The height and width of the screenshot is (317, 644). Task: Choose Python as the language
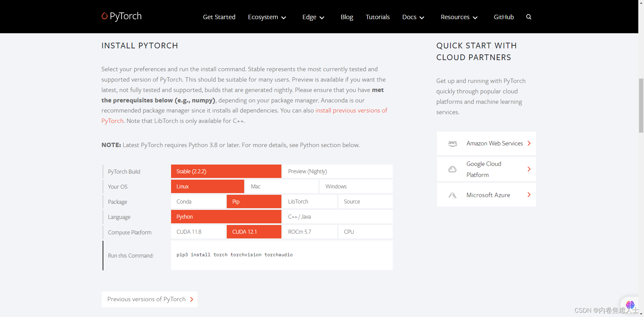(x=226, y=217)
